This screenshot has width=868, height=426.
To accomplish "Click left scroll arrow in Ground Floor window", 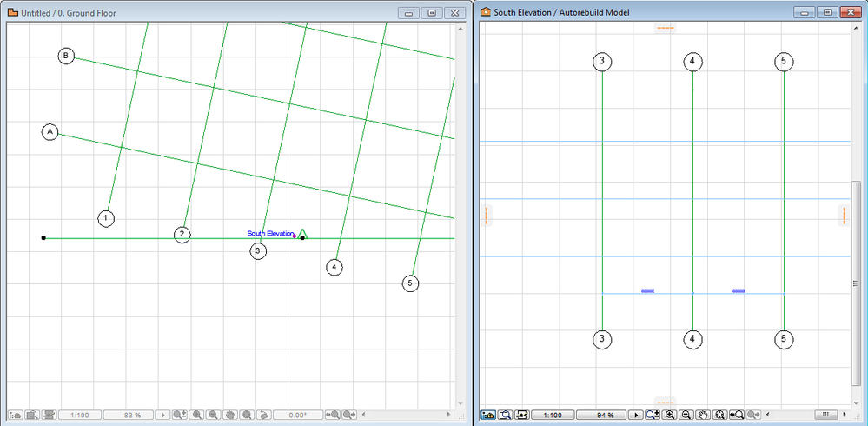I will click(x=363, y=415).
